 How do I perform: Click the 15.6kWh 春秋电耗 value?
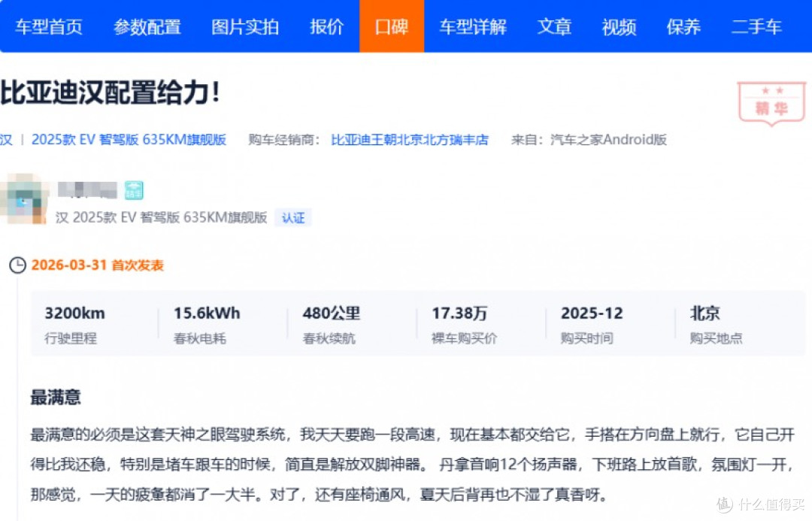click(x=207, y=314)
